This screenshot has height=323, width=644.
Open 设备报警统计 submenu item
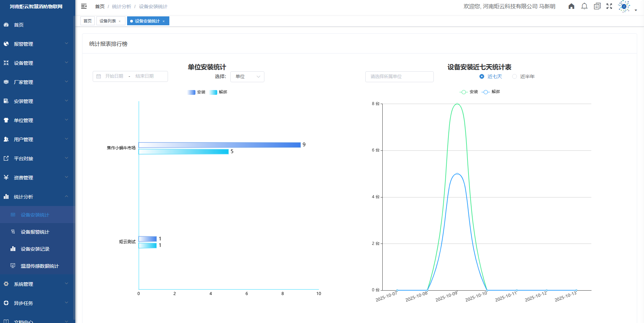pyautogui.click(x=35, y=232)
